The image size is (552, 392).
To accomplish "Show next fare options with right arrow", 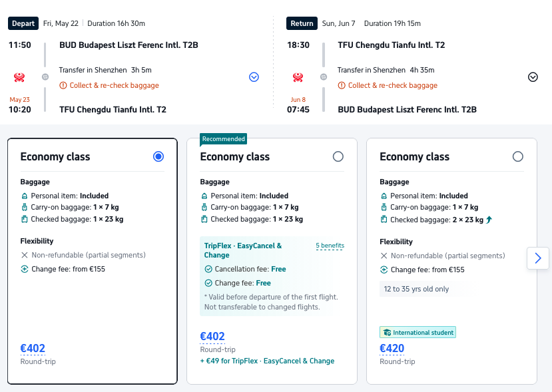I will (538, 258).
